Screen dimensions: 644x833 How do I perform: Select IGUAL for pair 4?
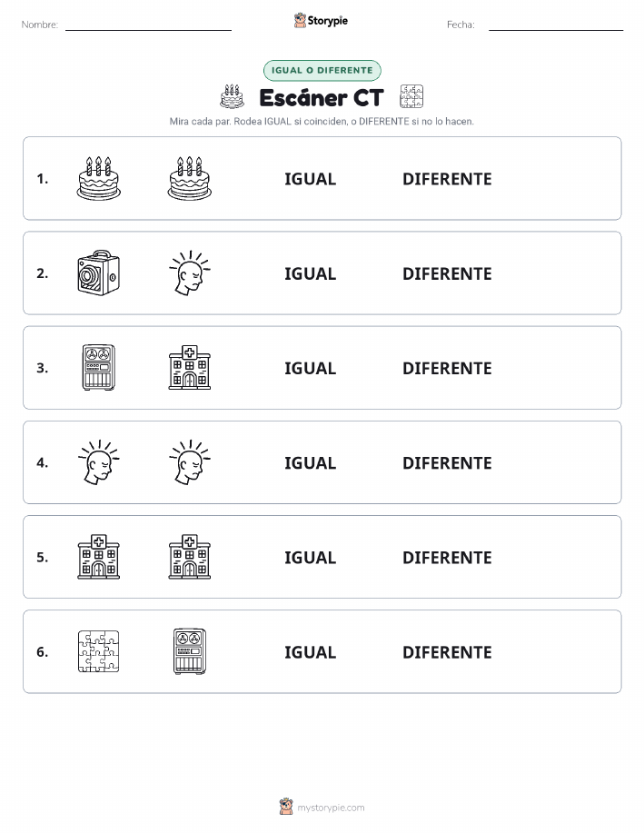point(311,462)
